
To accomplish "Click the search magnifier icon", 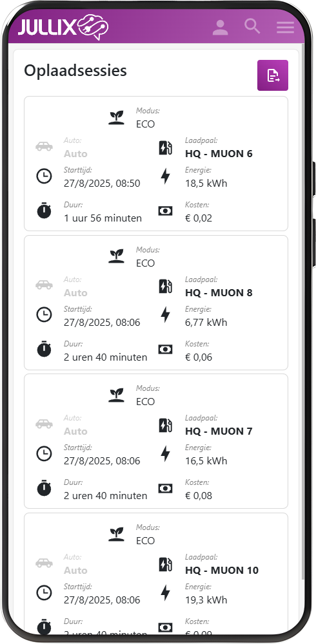I will tap(252, 26).
